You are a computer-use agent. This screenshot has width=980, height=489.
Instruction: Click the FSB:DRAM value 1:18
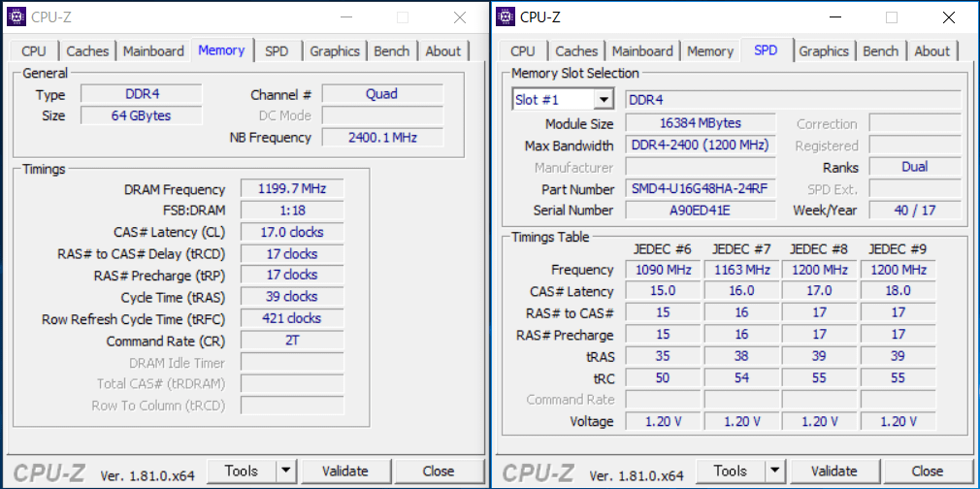(x=292, y=211)
